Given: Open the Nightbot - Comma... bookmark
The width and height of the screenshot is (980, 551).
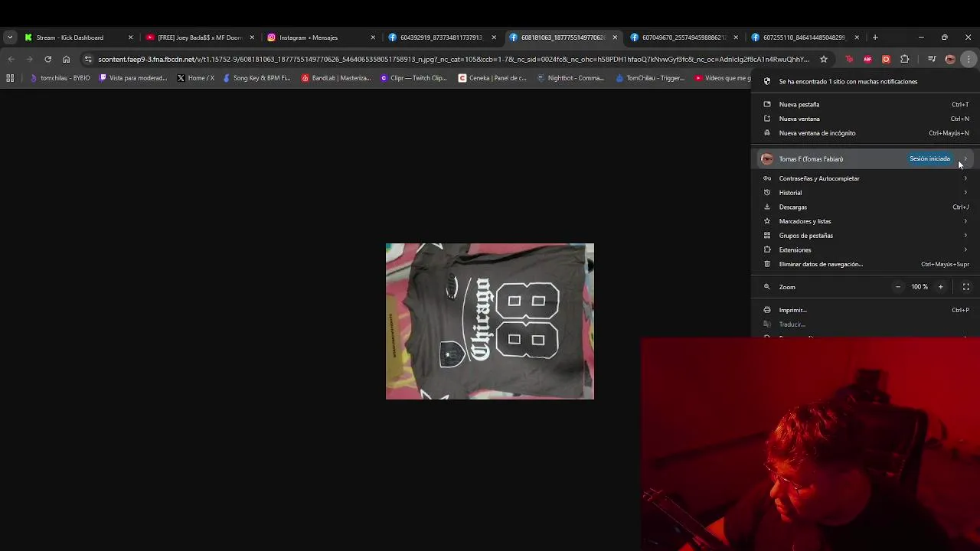Looking at the screenshot, I should tap(570, 77).
